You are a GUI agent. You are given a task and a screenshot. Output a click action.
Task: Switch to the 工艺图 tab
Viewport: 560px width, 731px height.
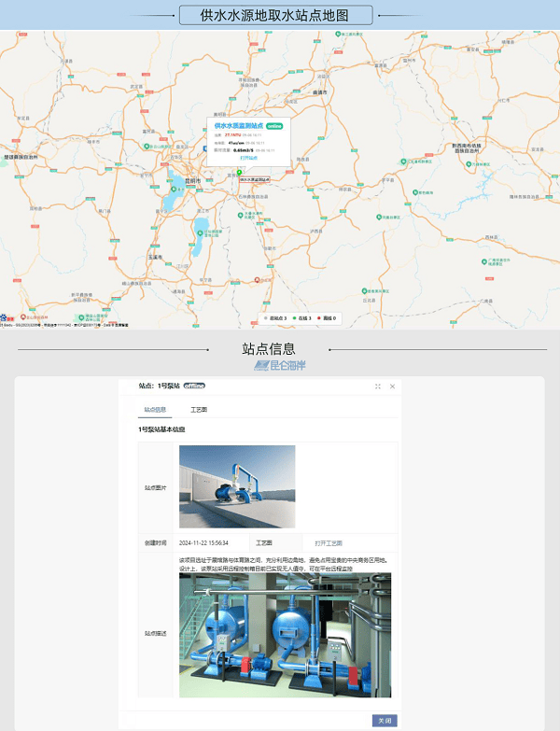tap(199, 409)
